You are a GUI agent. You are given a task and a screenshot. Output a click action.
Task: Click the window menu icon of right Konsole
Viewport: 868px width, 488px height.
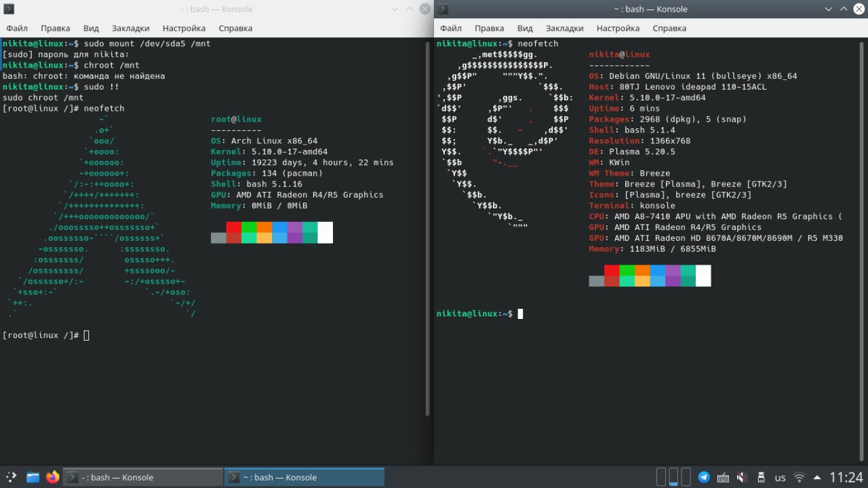click(443, 9)
